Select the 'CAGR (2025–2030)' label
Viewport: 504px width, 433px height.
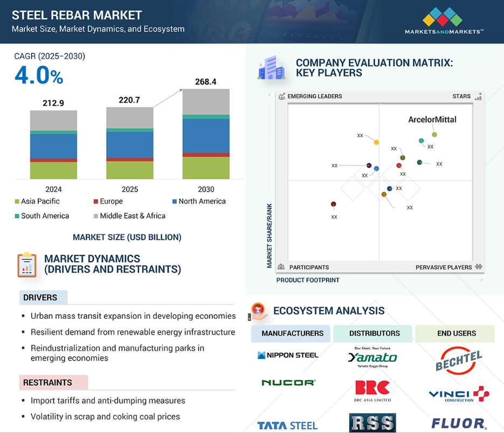coord(50,56)
